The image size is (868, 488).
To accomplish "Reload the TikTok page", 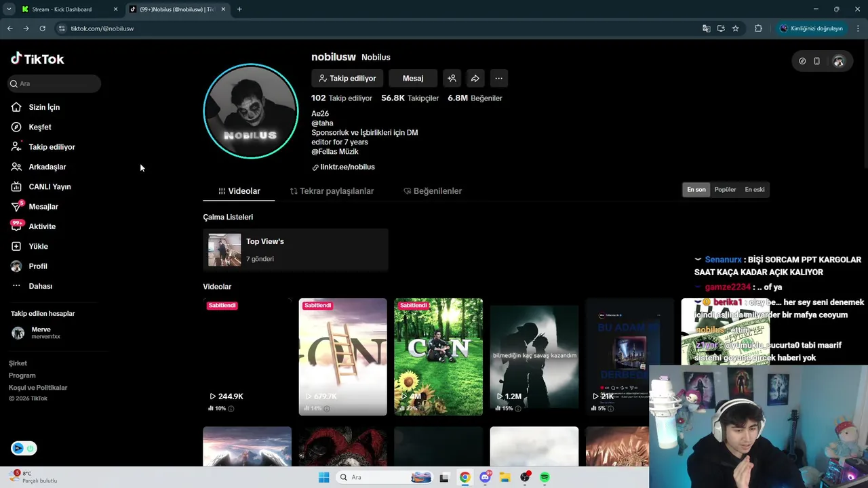I will (x=42, y=28).
